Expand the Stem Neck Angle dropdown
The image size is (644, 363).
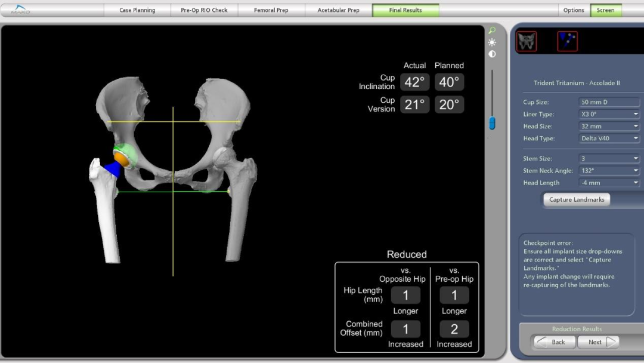tap(609, 171)
